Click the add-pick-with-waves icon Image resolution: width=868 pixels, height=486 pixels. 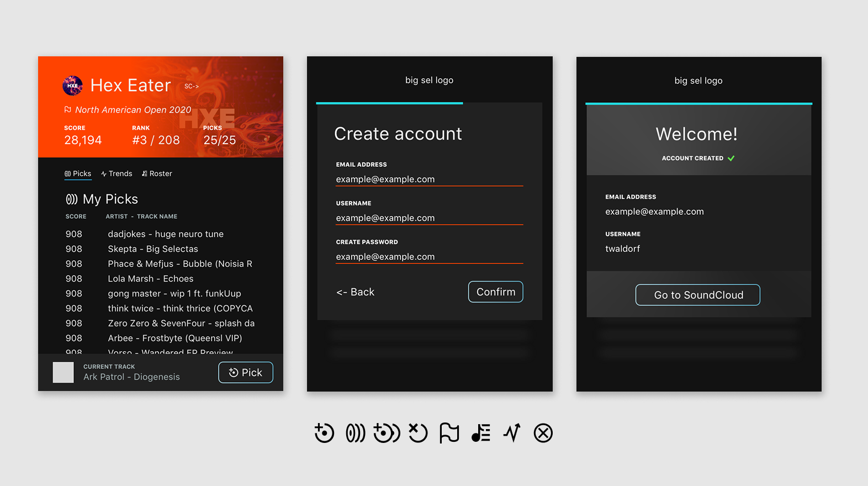point(387,433)
